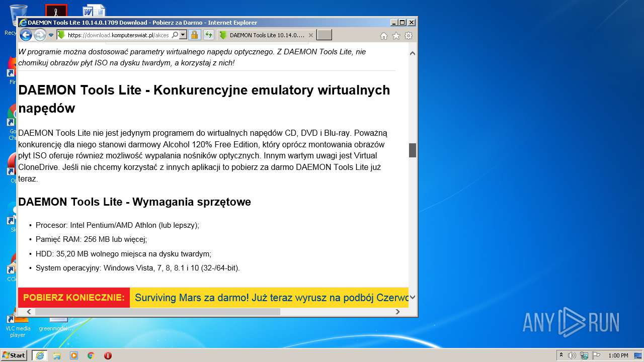Click the vertical scrollbar thumb
Screen dimensions: 644x362
click(413, 150)
